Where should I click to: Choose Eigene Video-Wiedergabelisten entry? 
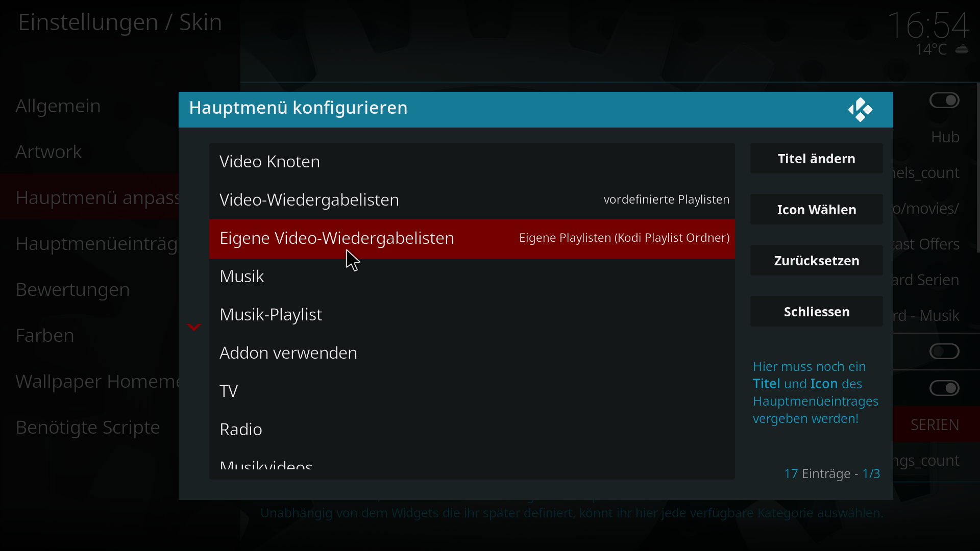[x=472, y=238]
